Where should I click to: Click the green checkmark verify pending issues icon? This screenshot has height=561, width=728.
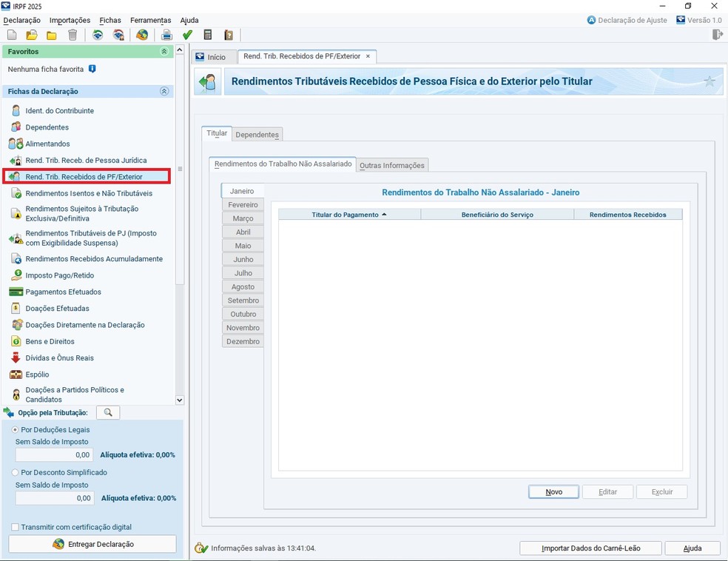coord(187,35)
